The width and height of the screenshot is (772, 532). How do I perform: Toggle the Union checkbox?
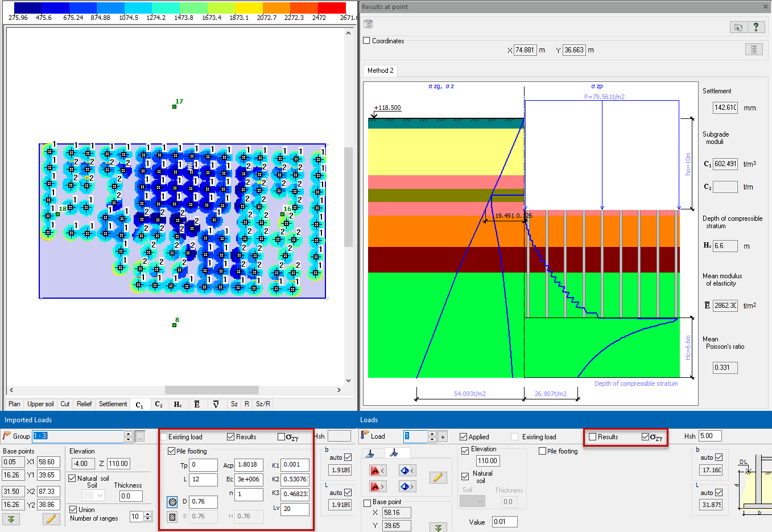click(73, 509)
